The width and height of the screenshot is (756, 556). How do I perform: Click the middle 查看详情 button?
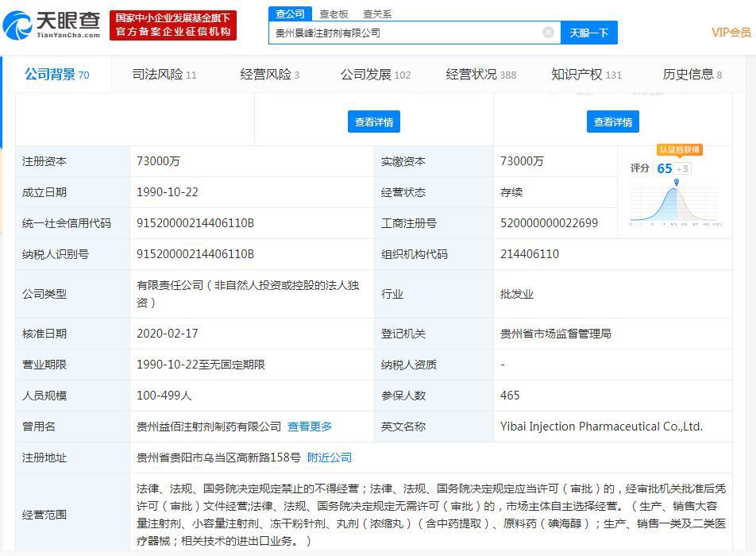374,122
